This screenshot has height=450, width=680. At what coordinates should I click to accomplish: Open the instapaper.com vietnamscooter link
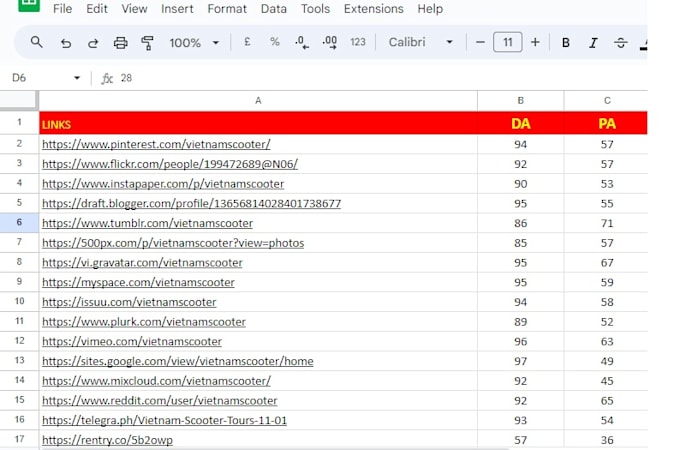pos(163,184)
